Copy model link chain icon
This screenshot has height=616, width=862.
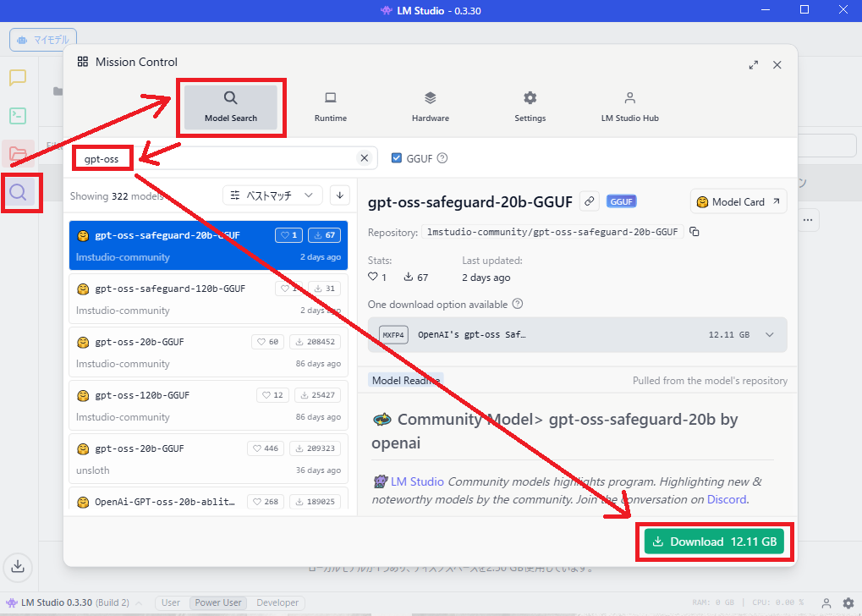590,201
